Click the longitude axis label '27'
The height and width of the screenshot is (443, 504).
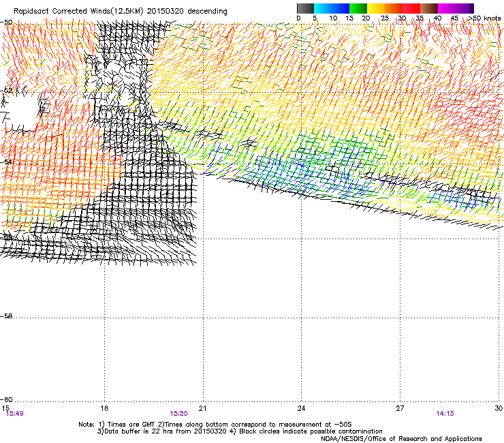point(400,408)
